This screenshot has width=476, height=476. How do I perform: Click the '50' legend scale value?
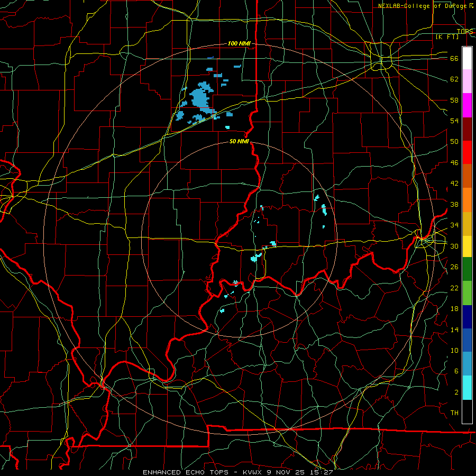click(454, 142)
